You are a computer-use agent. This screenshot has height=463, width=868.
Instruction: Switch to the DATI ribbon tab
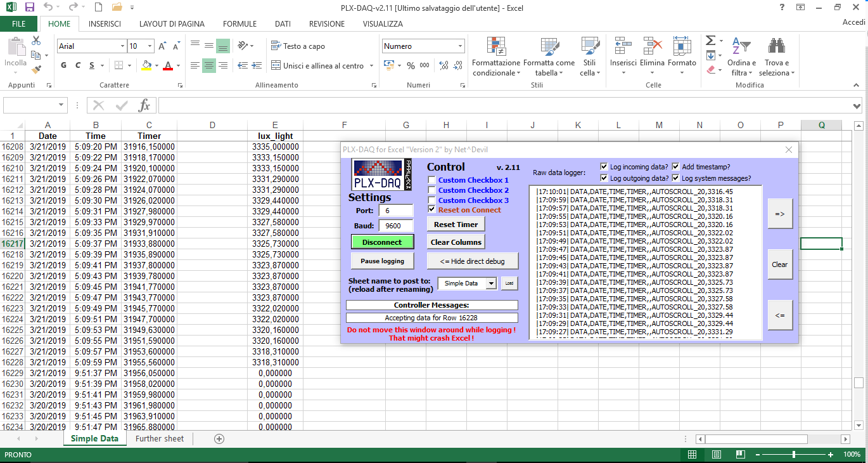283,24
